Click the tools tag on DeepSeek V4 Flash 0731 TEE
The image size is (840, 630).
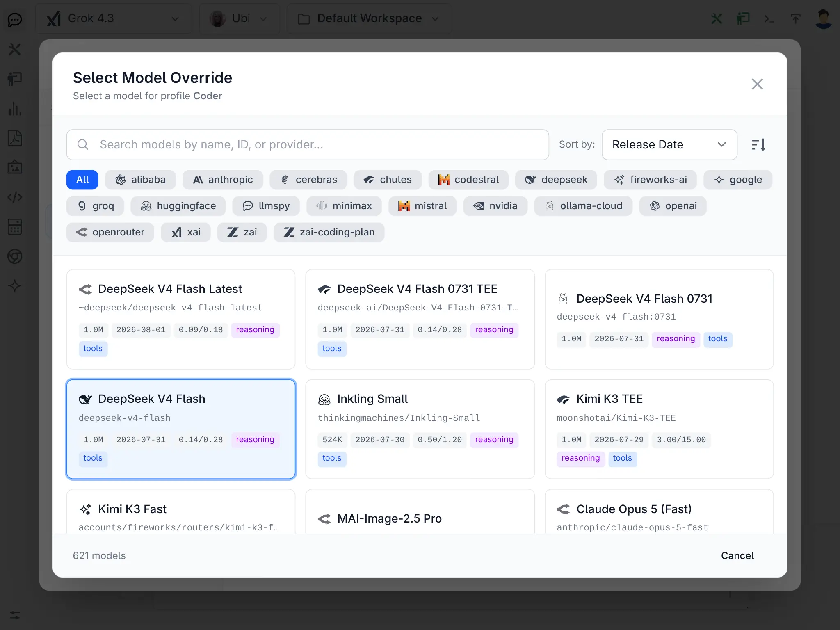pos(332,349)
